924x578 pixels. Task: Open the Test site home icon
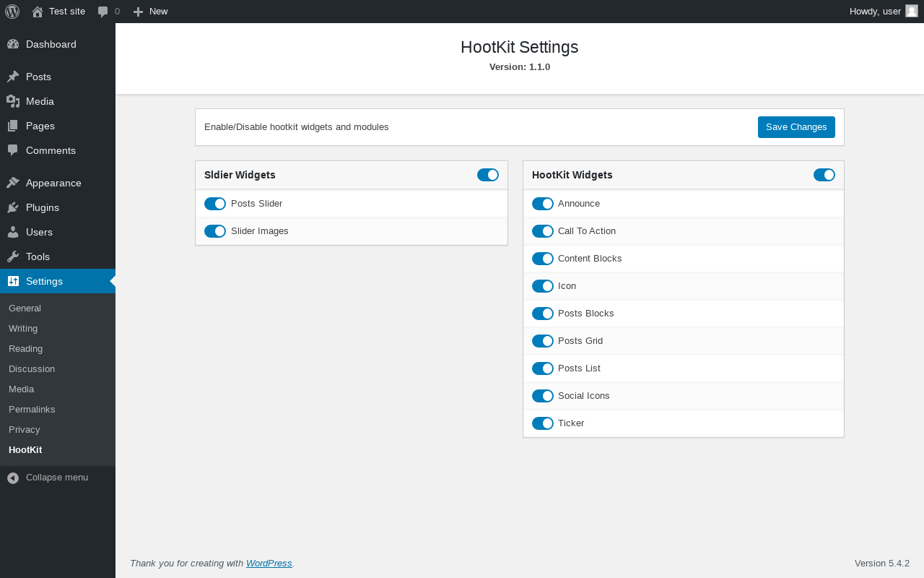[38, 12]
